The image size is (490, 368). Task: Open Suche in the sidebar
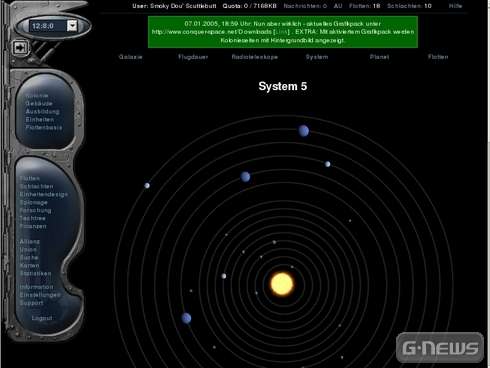[x=29, y=257]
